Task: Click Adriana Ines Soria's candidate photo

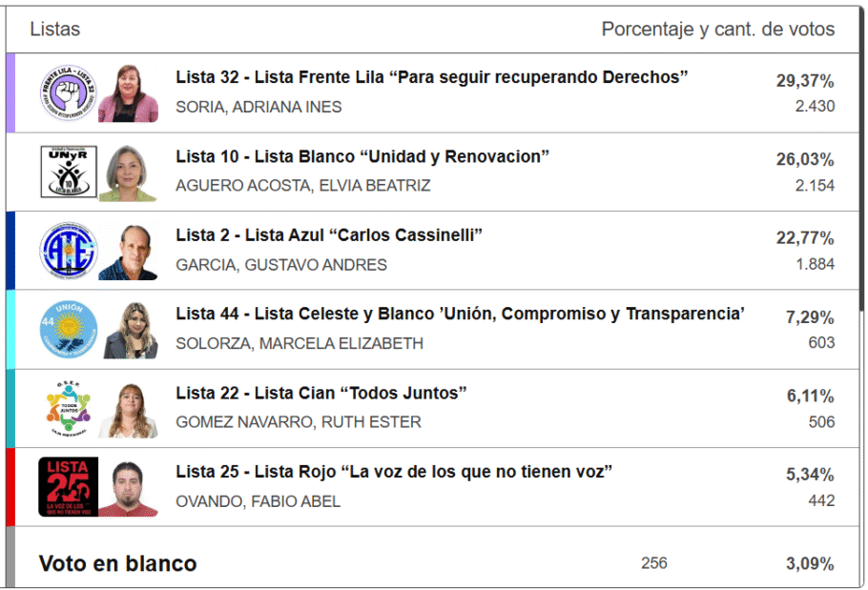Action: tap(129, 93)
